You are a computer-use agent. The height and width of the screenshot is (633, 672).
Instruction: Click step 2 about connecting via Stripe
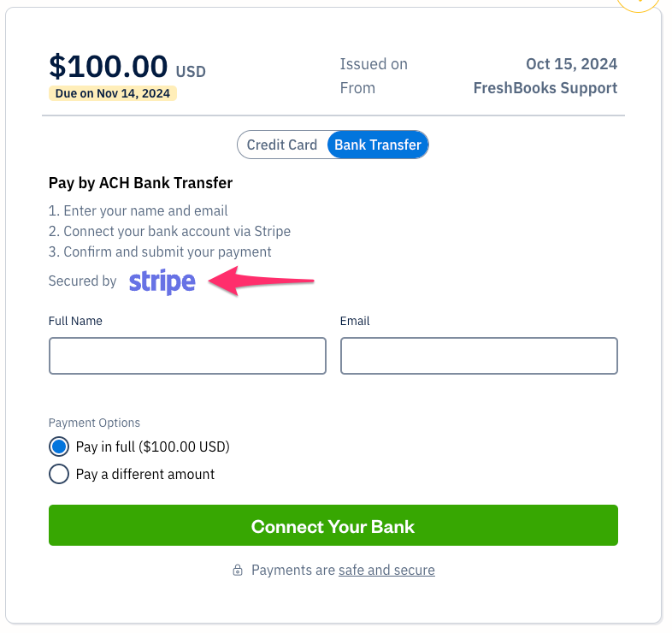coord(169,231)
